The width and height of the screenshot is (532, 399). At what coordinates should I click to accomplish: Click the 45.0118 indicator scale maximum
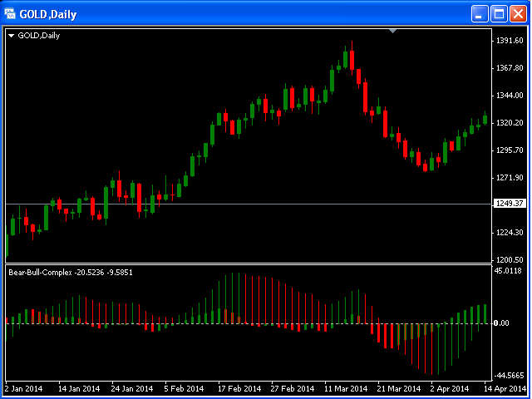pos(508,271)
